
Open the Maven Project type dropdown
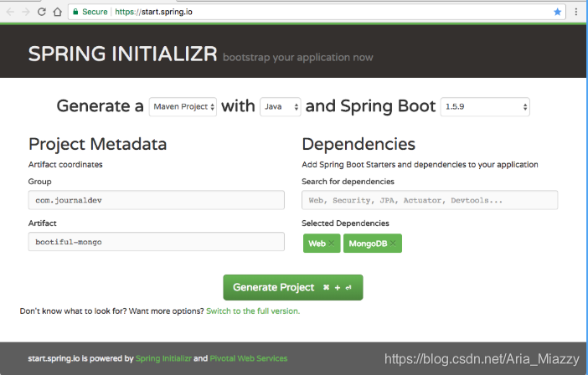coord(183,107)
